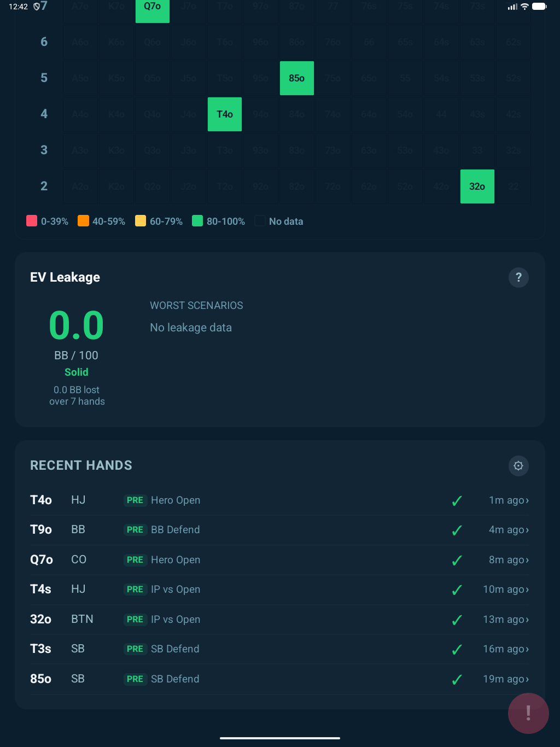Select the T4o cell in the hand grid

225,114
